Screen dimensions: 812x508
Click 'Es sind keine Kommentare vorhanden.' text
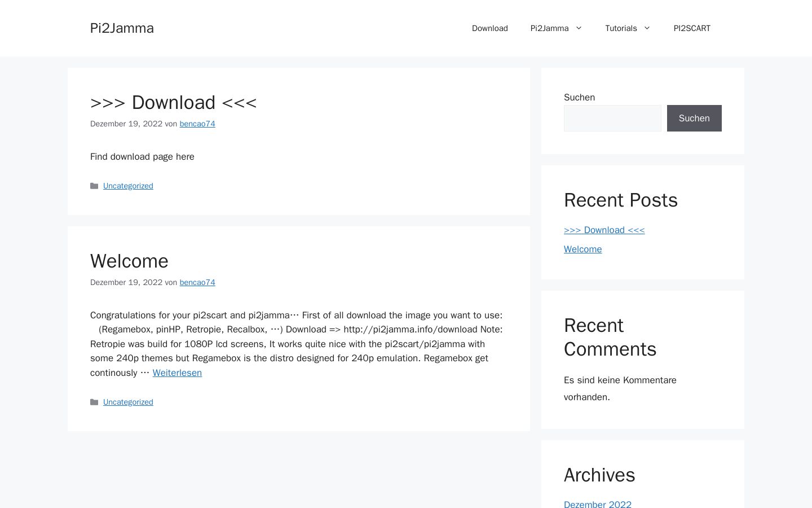pos(620,388)
